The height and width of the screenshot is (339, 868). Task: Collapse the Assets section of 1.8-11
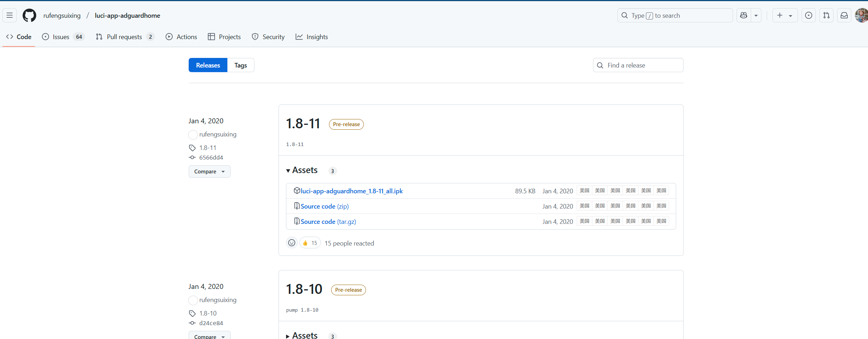pyautogui.click(x=302, y=170)
